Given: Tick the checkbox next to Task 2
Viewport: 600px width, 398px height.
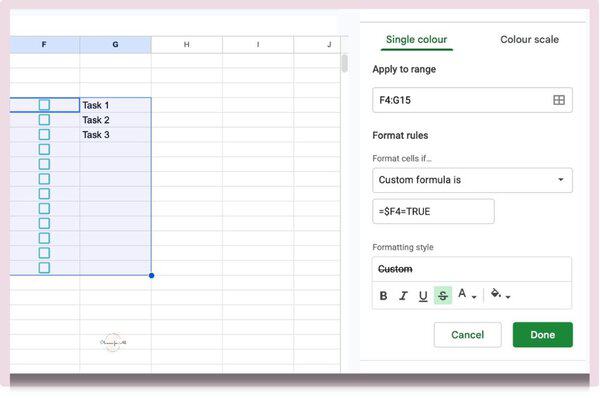Looking at the screenshot, I should coord(44,120).
